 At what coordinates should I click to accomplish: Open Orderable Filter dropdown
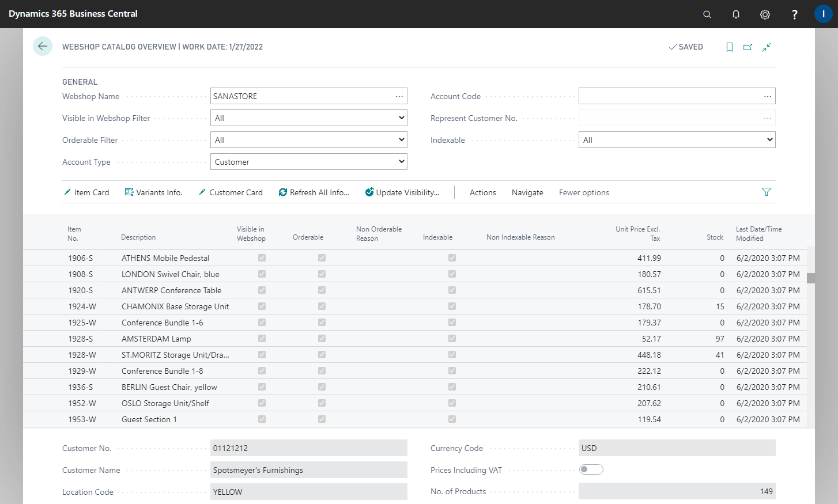[x=309, y=140]
